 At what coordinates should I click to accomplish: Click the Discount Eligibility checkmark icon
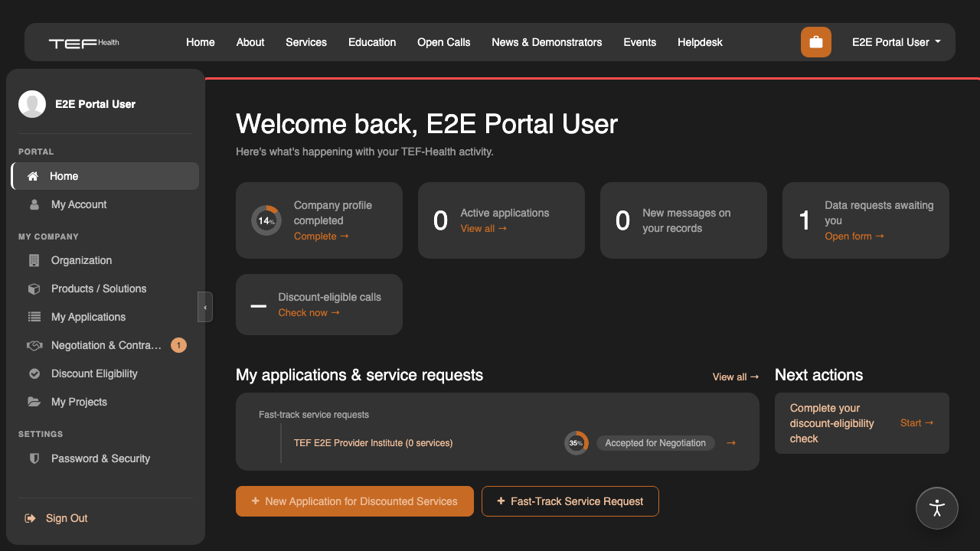(34, 373)
